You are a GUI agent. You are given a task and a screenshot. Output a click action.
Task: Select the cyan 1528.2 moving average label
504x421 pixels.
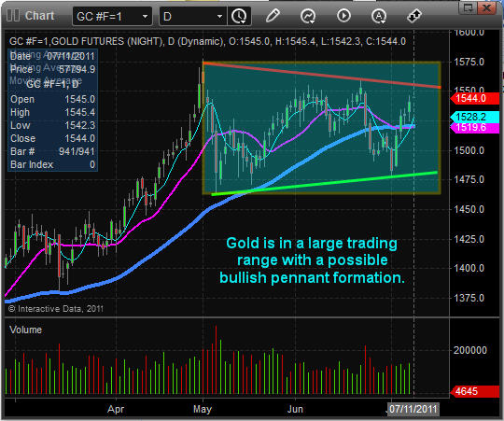point(475,117)
